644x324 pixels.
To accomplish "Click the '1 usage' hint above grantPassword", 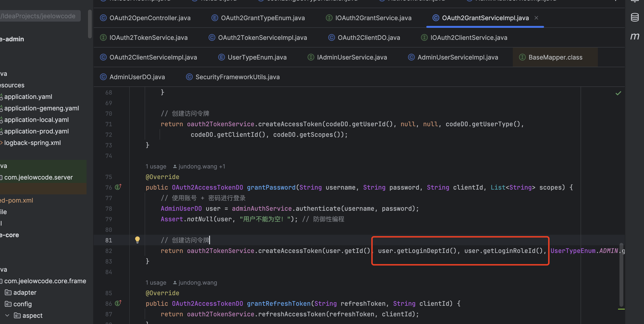I will (x=156, y=167).
